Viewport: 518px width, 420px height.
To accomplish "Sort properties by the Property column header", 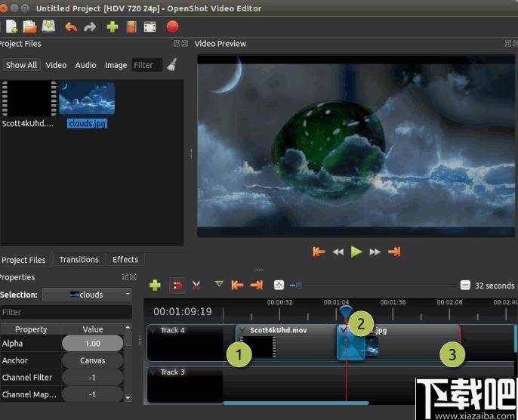I will pos(31,329).
